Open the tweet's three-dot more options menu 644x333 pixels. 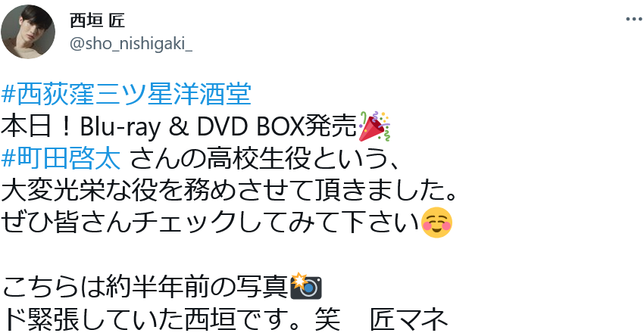[x=633, y=19]
